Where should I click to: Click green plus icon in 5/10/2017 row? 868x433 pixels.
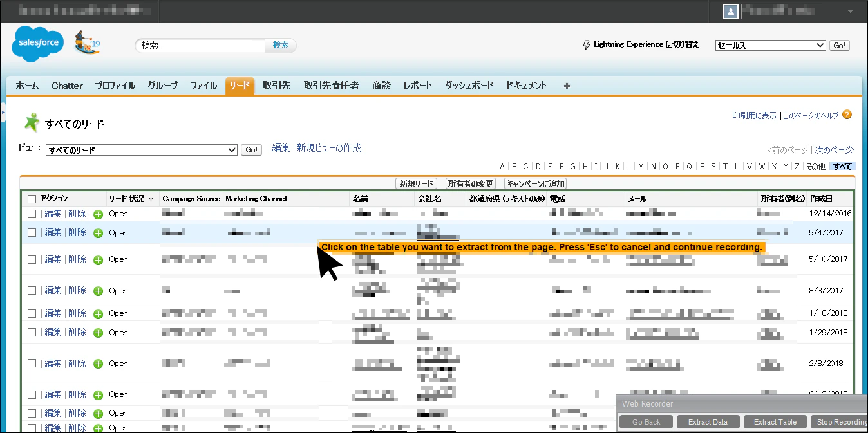(98, 260)
